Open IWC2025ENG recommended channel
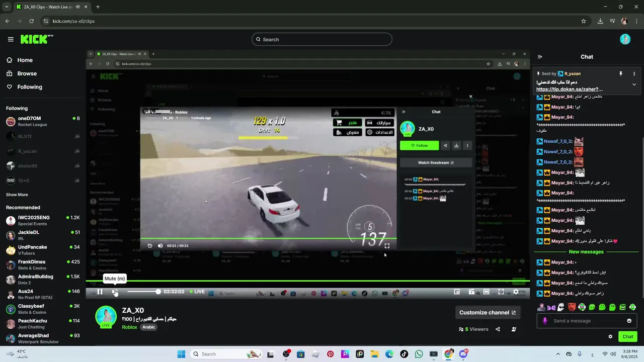 43,220
